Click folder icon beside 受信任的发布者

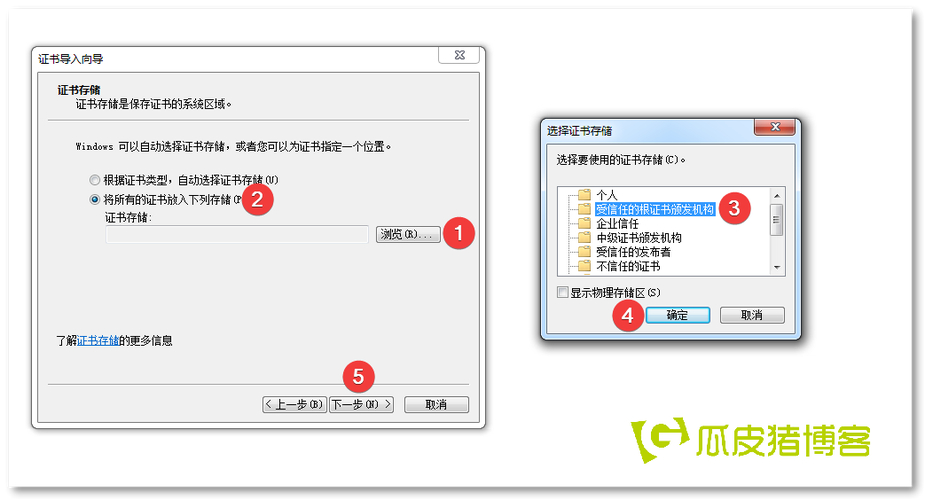click(584, 251)
